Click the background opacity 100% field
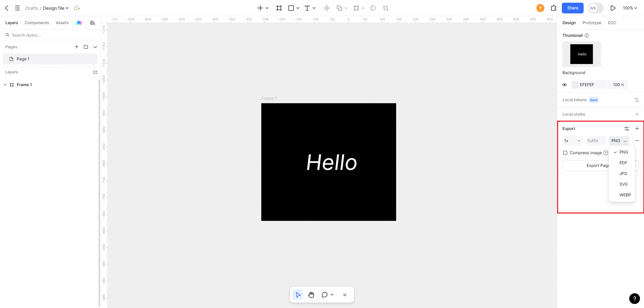Viewport: 644px width, 308px height. coord(618,85)
